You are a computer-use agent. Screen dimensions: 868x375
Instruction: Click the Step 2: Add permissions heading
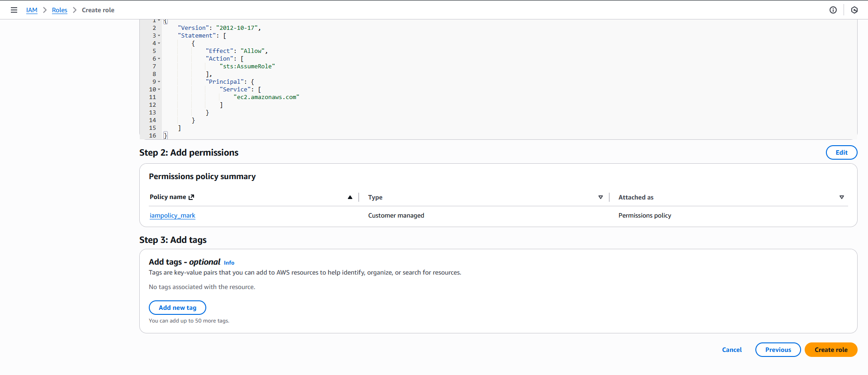click(189, 152)
